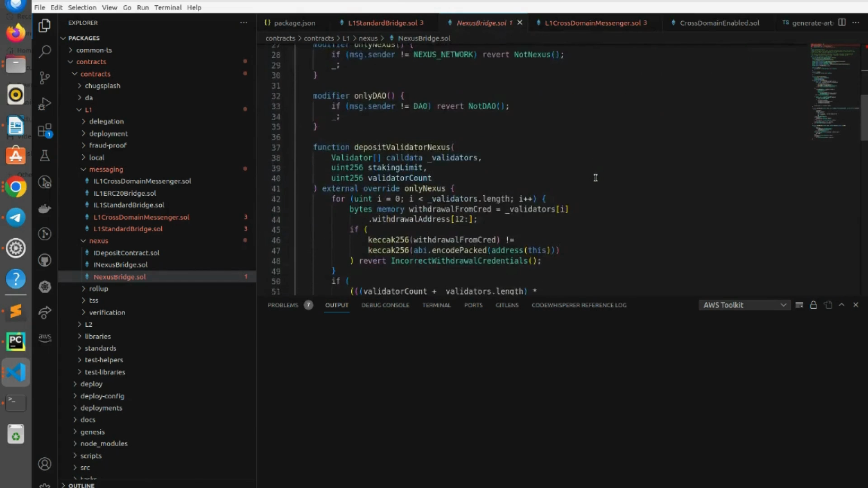
Task: Open Run and Debug view
Action: [44, 104]
